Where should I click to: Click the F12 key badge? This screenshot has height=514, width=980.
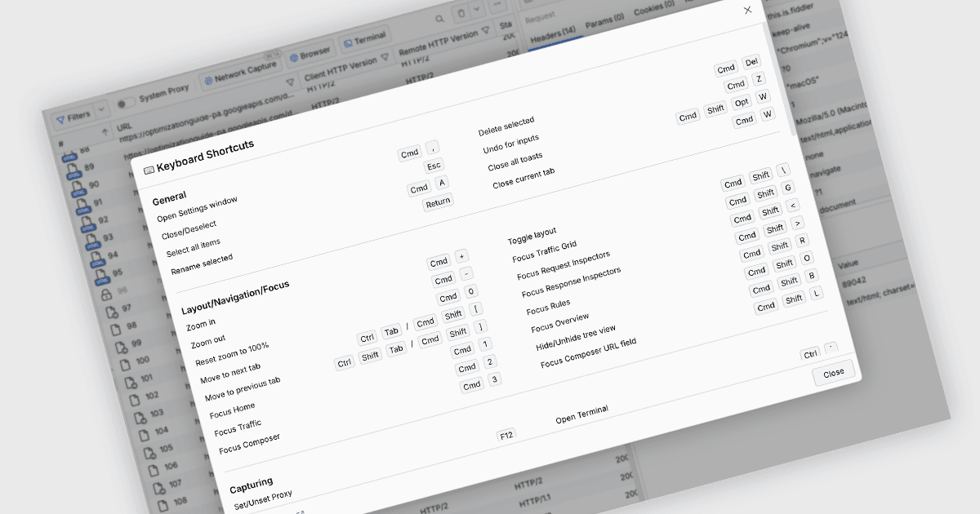[506, 435]
